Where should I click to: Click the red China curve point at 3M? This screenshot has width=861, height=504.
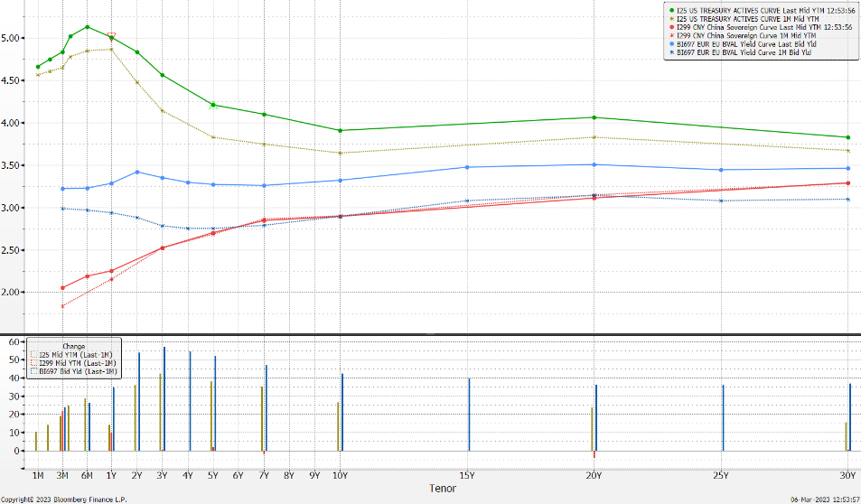pyautogui.click(x=62, y=288)
